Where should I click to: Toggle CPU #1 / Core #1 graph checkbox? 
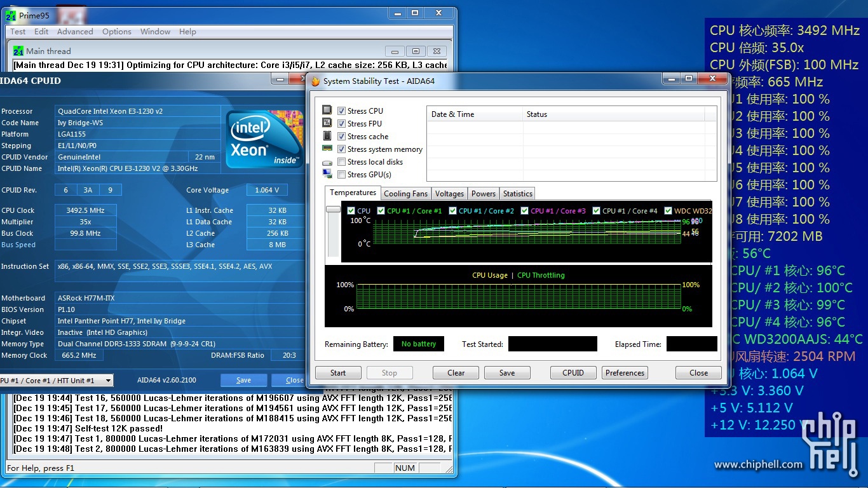(381, 210)
